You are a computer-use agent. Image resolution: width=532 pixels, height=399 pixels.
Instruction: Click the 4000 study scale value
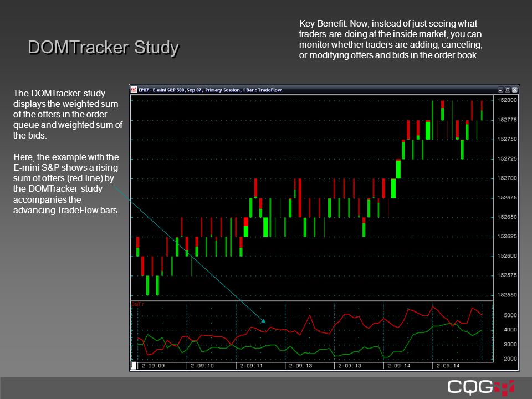click(510, 329)
